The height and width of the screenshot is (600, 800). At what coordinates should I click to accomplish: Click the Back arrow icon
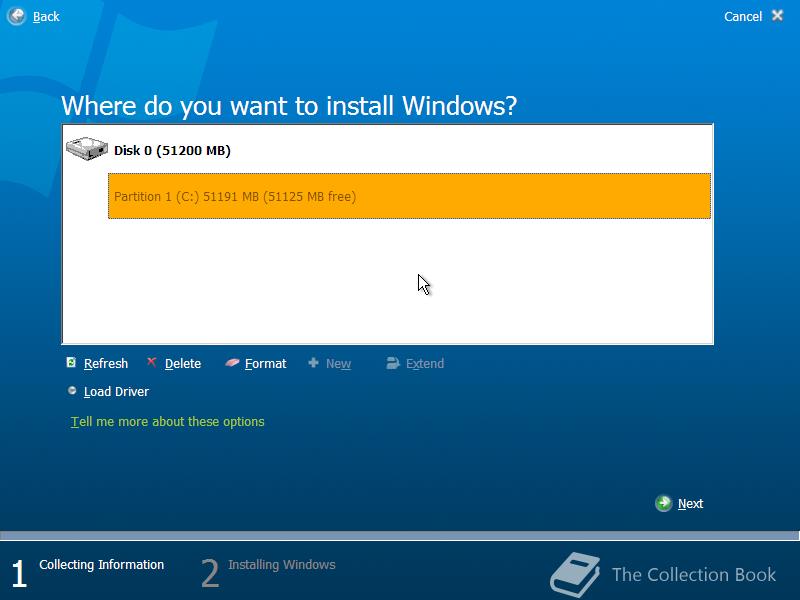16,16
